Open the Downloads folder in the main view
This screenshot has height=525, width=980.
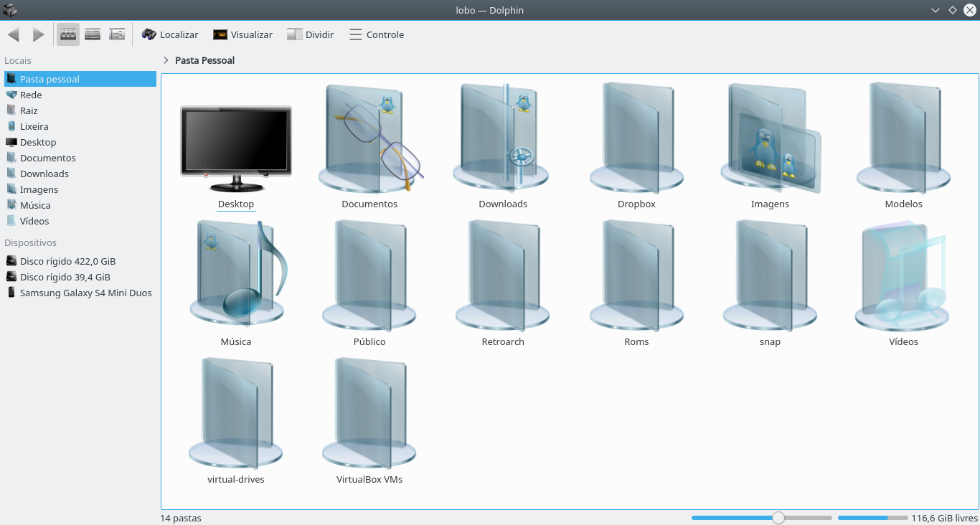[502, 138]
